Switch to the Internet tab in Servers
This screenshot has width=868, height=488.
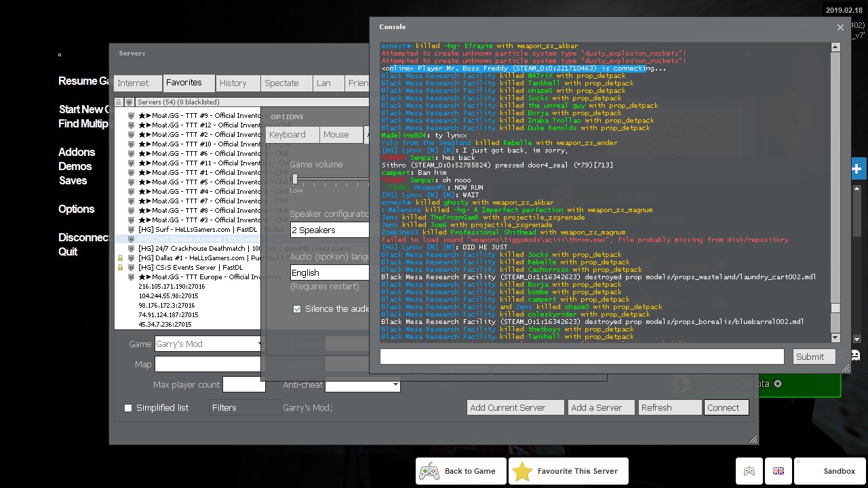pyautogui.click(x=138, y=83)
